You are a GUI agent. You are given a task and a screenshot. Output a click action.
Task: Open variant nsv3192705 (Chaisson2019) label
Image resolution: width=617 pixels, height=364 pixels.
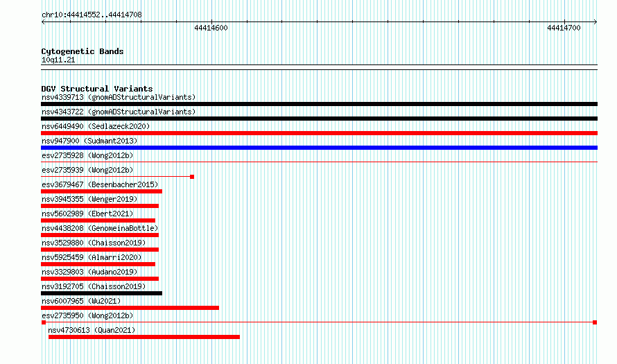(x=94, y=286)
